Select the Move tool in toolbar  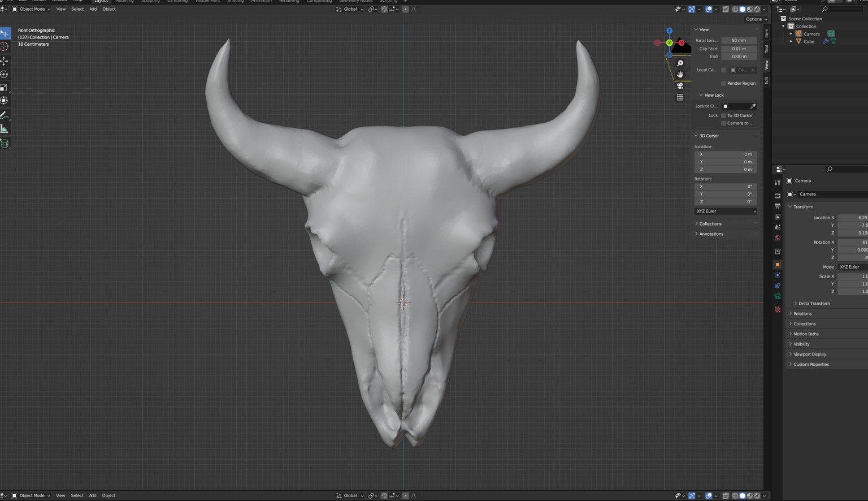pyautogui.click(x=5, y=61)
